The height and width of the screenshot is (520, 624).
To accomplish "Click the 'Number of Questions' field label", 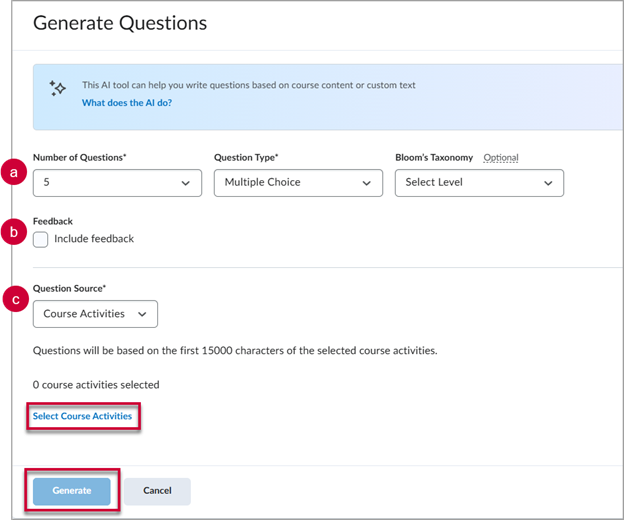I will coord(80,158).
